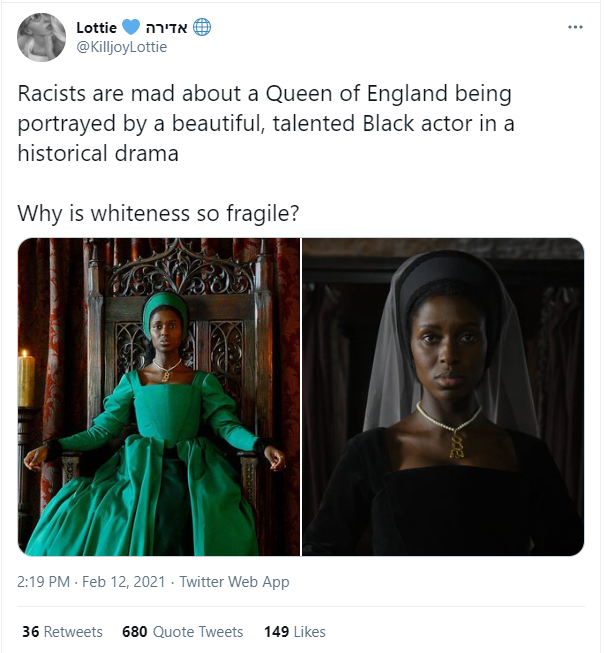
Task: Click Lottie's profile avatar picture
Action: tap(42, 37)
